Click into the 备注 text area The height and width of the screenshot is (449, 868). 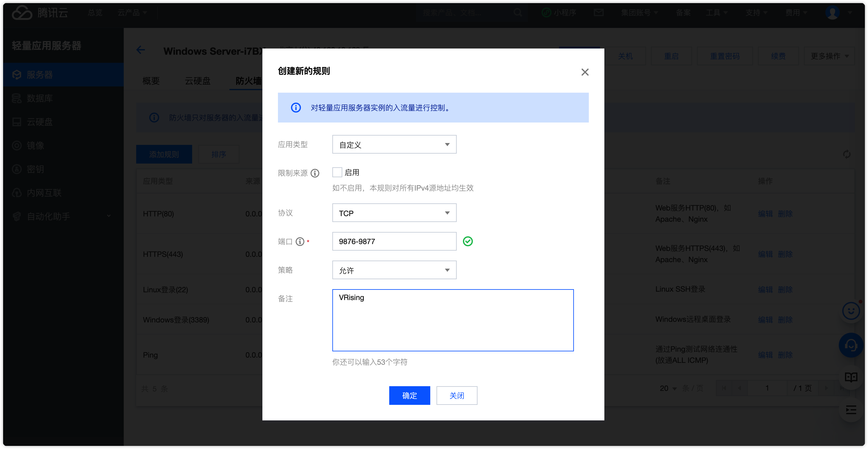click(x=453, y=320)
